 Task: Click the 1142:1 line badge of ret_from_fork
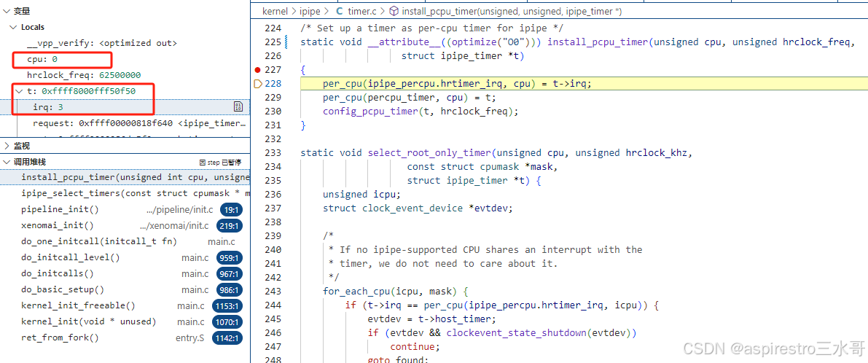pos(226,338)
